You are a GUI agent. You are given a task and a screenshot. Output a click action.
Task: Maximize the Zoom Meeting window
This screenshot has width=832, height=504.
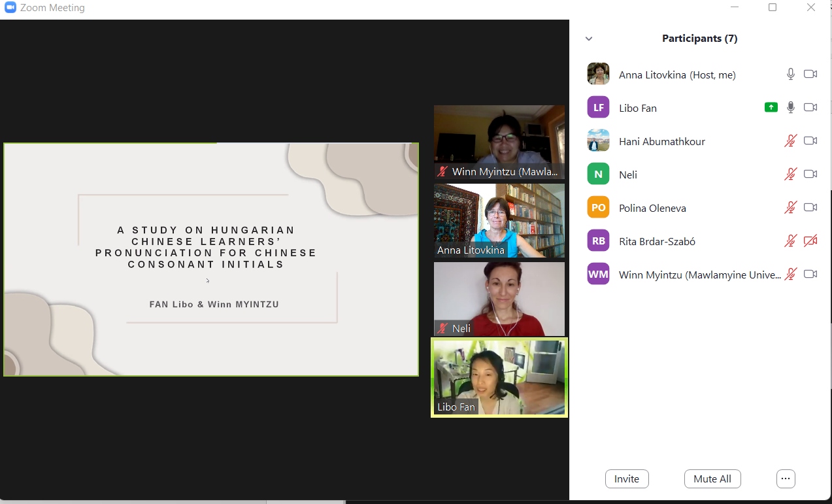pos(773,8)
